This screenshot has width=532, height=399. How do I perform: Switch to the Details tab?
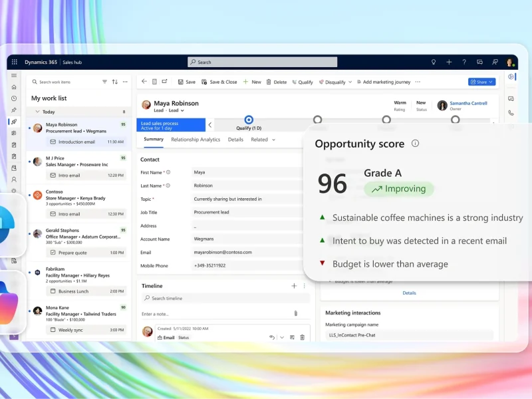(235, 140)
